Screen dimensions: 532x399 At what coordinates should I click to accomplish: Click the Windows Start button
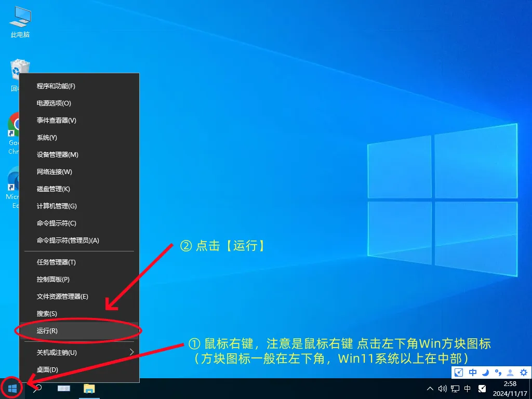[12, 388]
